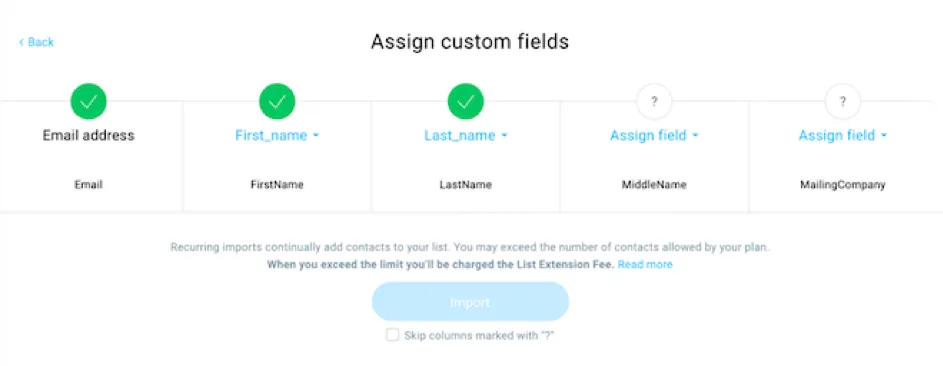Click the green checkmark above Email address
Image resolution: width=943 pixels, height=366 pixels.
[88, 102]
